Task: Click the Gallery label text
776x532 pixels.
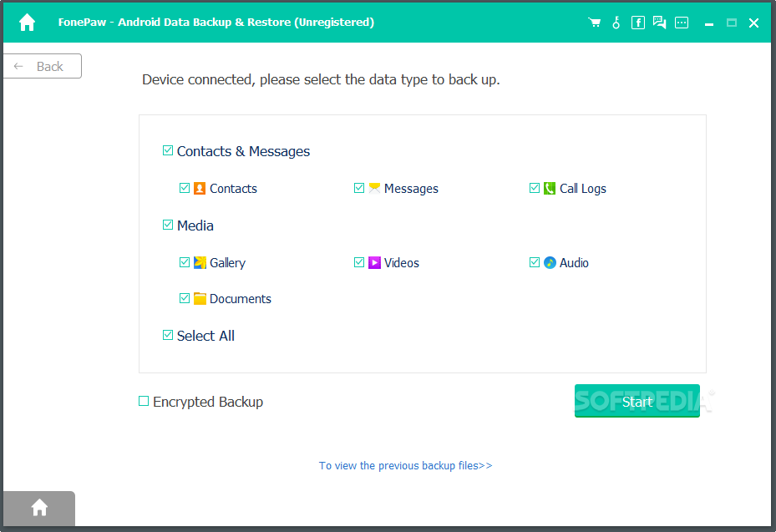Action: (x=227, y=263)
